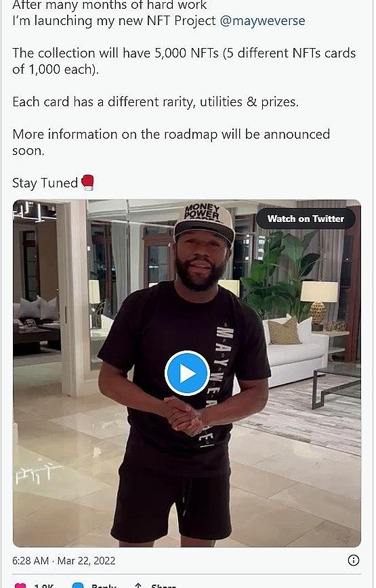Image resolution: width=376 pixels, height=588 pixels.
Task: Click the tweet info circle icon
Action: pyautogui.click(x=353, y=560)
